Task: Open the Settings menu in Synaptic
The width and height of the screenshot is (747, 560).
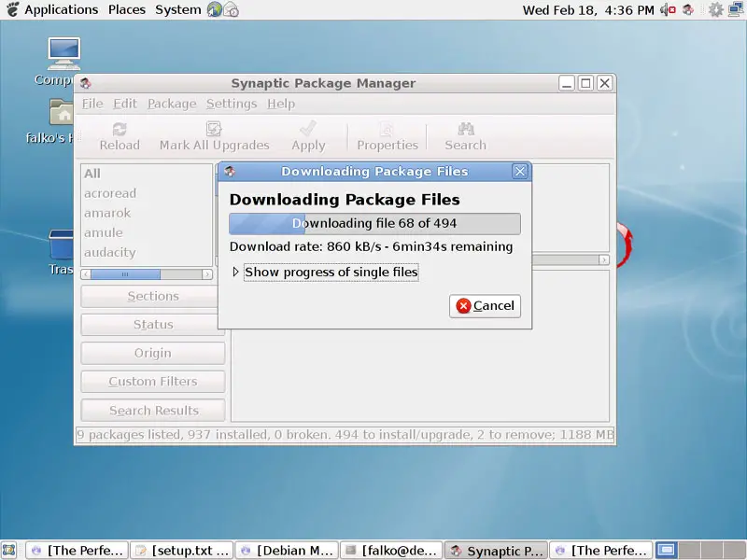Action: click(x=232, y=104)
